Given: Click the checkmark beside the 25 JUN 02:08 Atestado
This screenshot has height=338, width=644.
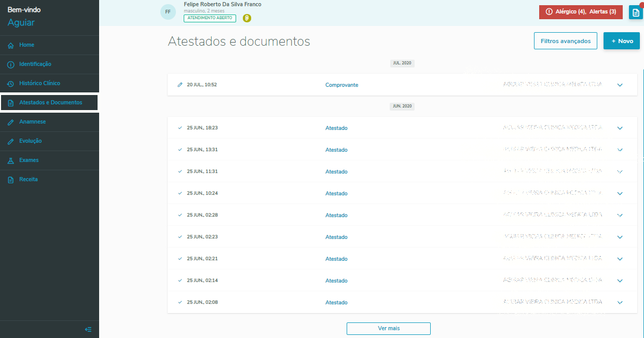Looking at the screenshot, I should [x=180, y=302].
